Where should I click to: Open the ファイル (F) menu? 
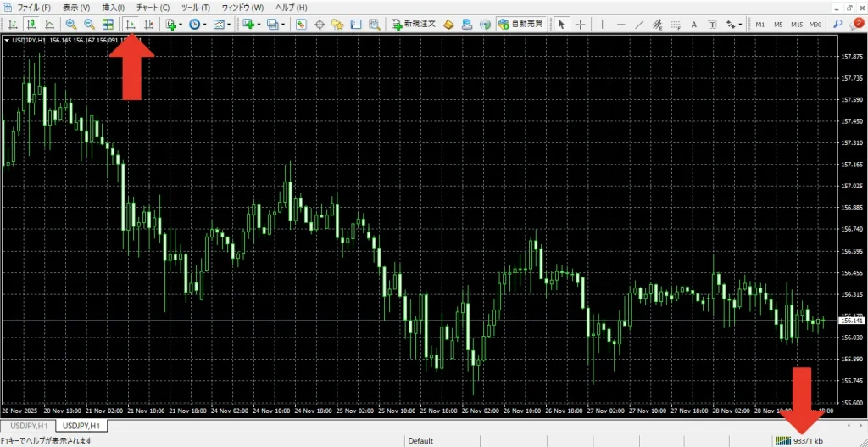click(34, 8)
